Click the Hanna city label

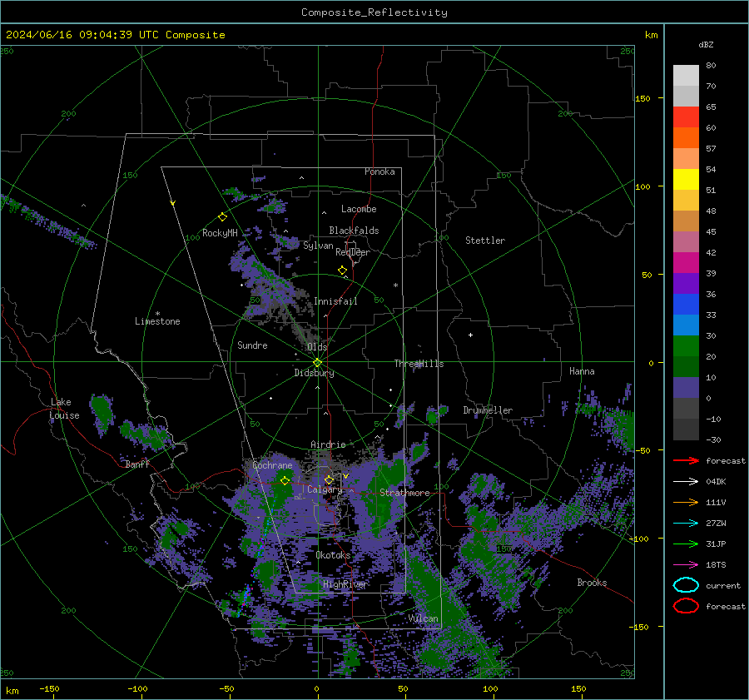[x=582, y=371]
